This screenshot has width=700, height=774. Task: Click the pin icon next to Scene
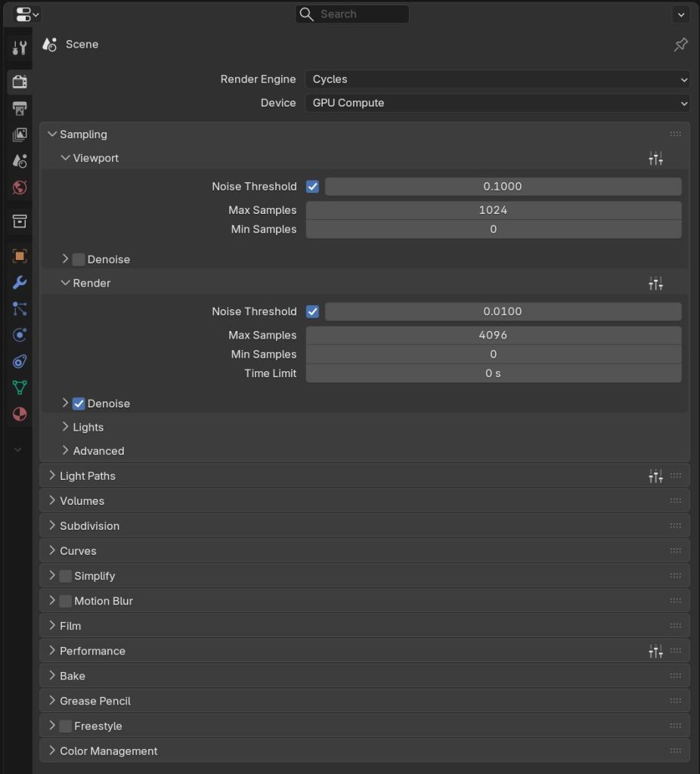pyautogui.click(x=680, y=45)
